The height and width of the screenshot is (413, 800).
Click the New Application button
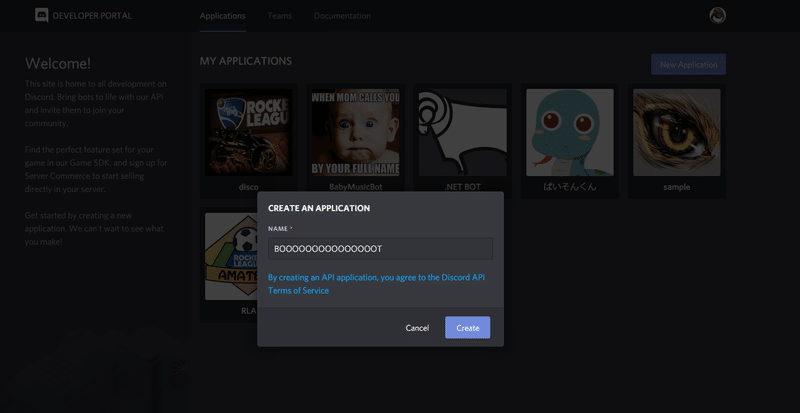[x=688, y=64]
